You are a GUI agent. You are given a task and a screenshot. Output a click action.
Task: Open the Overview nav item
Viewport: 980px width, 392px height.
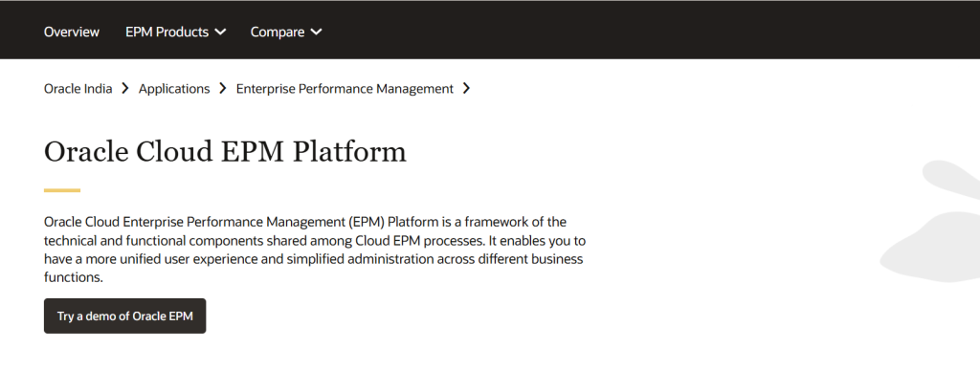click(71, 32)
